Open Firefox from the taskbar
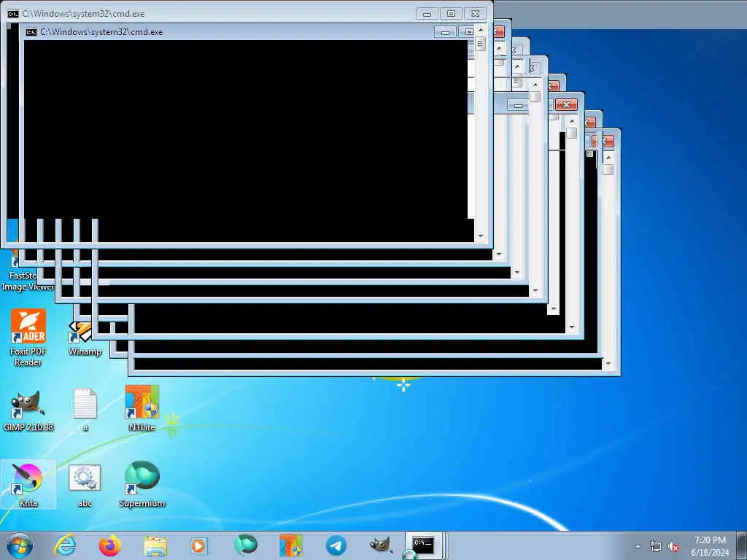 110,545
